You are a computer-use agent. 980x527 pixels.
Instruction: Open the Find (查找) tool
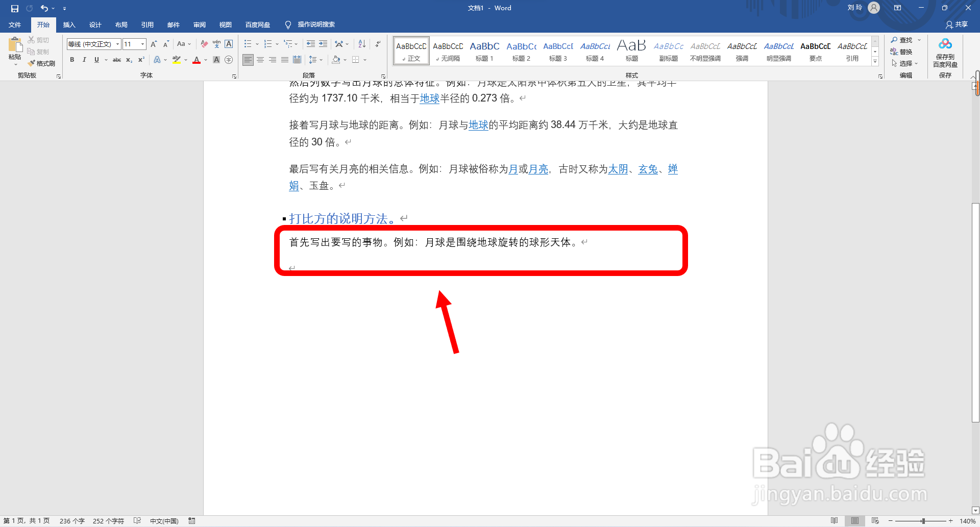904,40
